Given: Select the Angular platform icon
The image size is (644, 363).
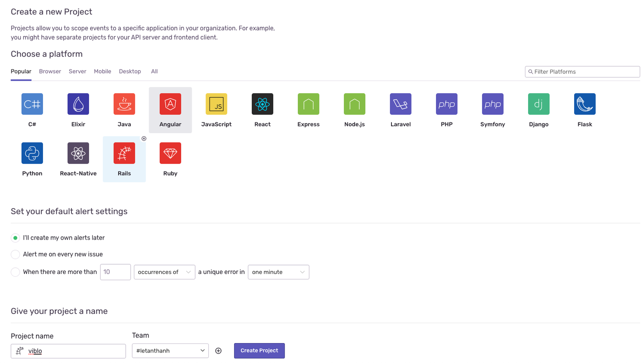Looking at the screenshot, I should 170,104.
